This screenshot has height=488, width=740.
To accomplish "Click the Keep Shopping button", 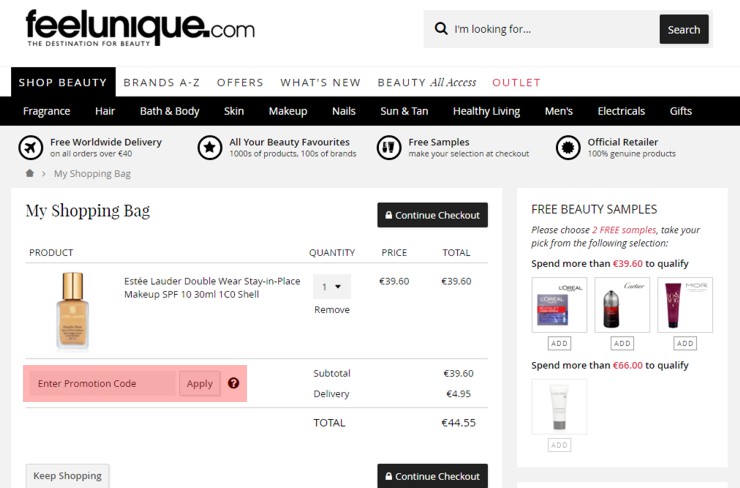I will pos(67,476).
